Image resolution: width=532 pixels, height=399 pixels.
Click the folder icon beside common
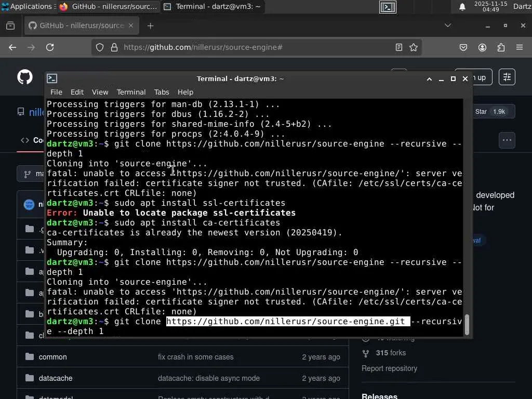pyautogui.click(x=30, y=356)
